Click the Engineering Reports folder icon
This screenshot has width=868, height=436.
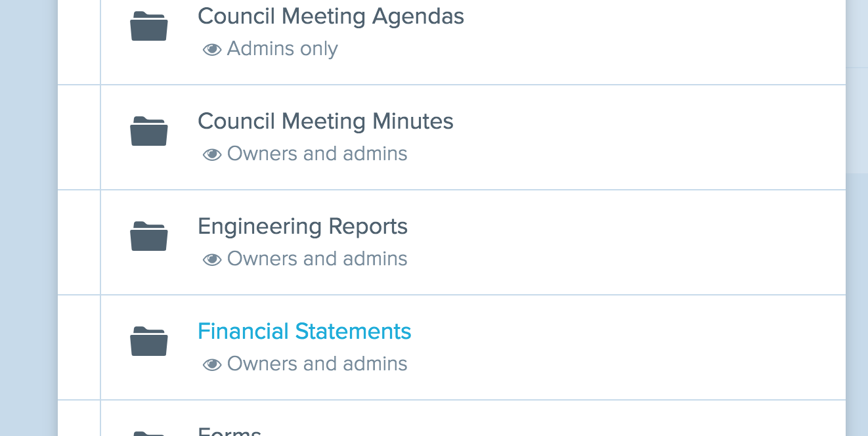149,236
